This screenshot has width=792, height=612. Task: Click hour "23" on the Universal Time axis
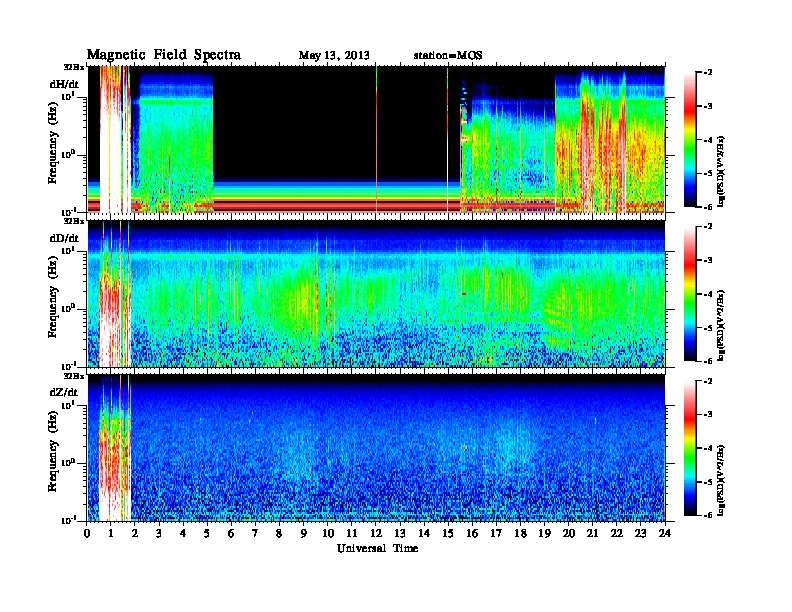coord(640,533)
